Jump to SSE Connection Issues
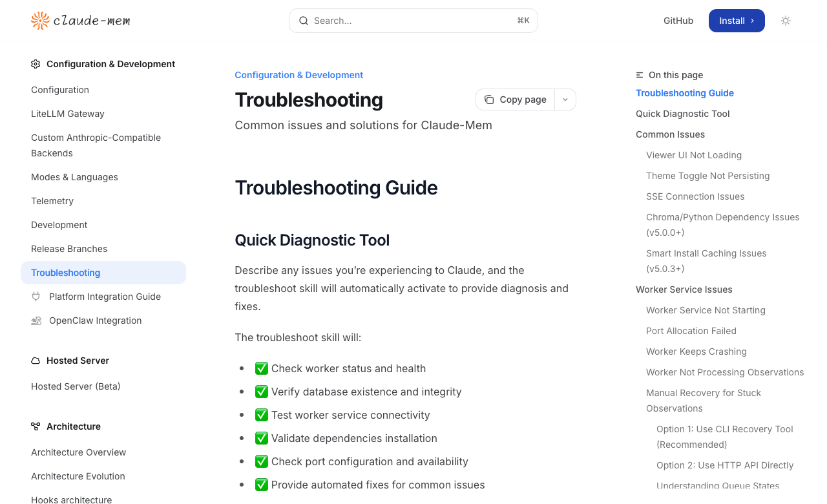827x504 pixels. tap(695, 196)
